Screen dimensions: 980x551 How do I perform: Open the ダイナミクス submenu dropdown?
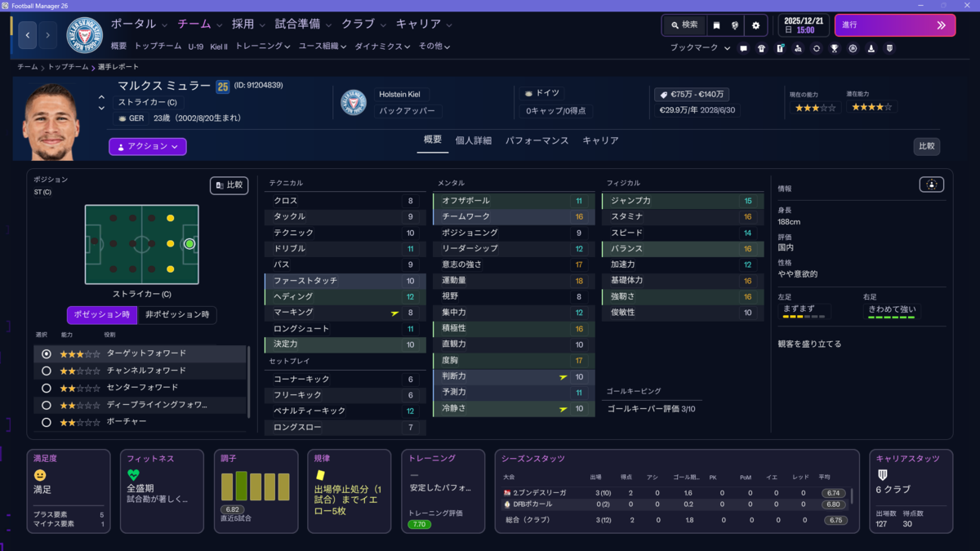click(382, 47)
